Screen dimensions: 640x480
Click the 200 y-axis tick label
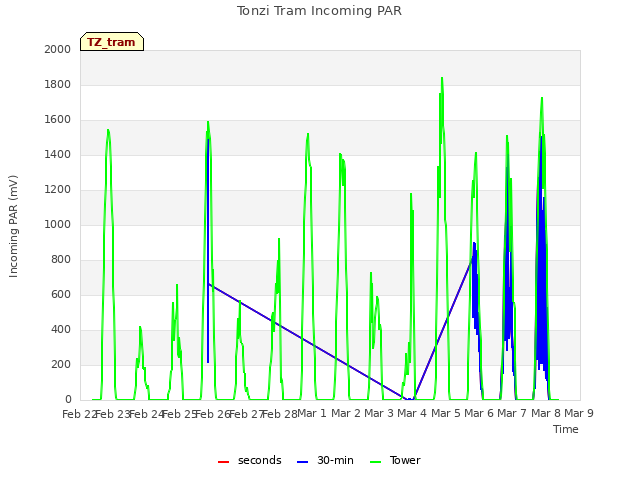[61, 364]
